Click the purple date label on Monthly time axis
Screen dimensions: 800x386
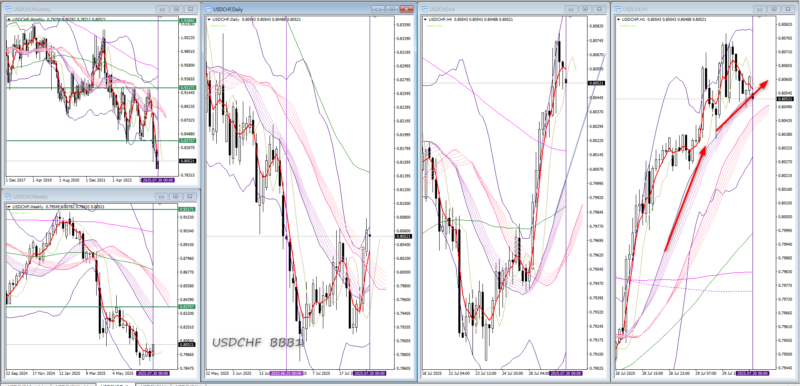click(157, 180)
